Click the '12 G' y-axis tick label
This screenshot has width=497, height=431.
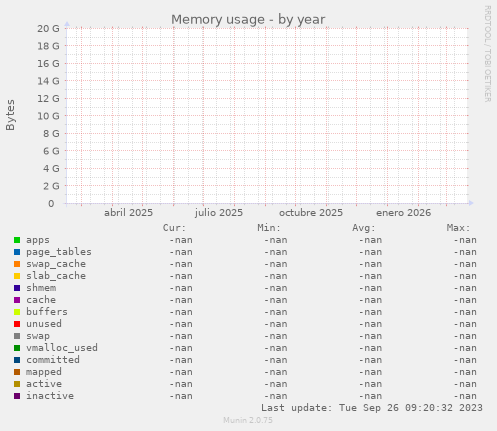point(48,98)
